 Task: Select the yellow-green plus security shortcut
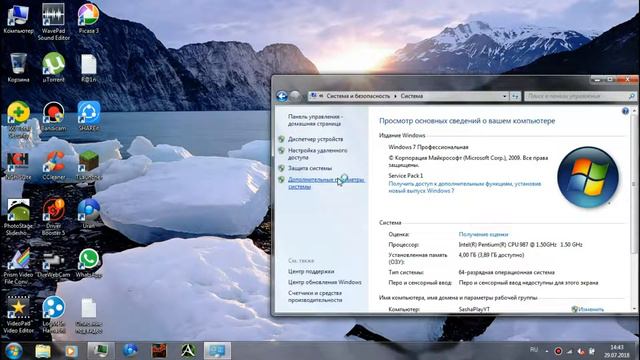18,119
